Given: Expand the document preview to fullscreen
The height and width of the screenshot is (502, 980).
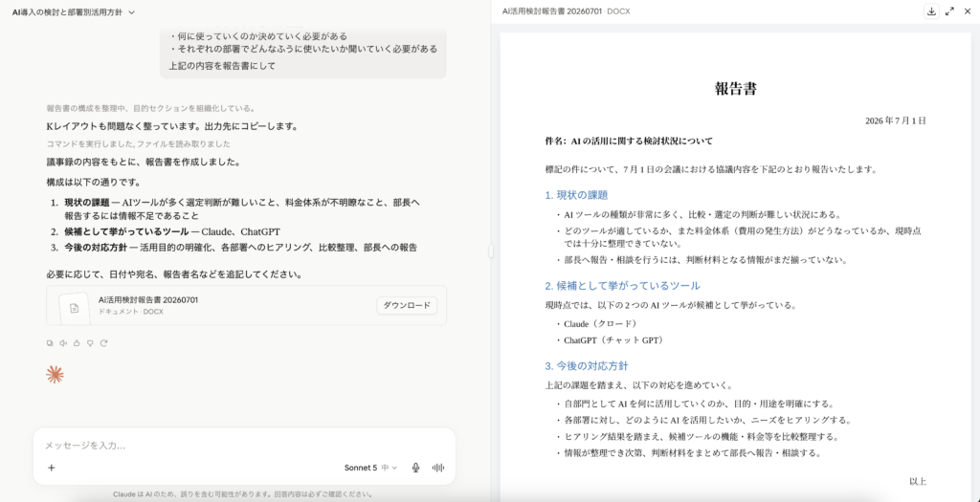Looking at the screenshot, I should [x=949, y=11].
